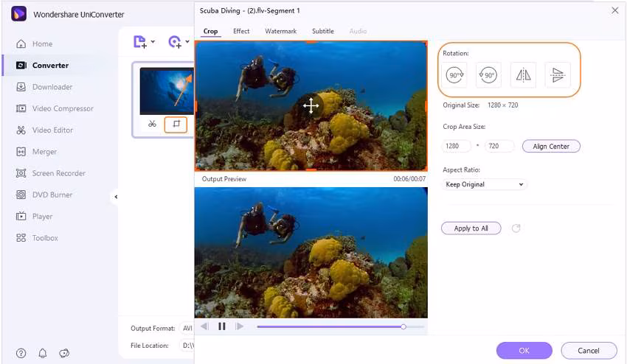Pause the preview playback
The width and height of the screenshot is (627, 364).
pyautogui.click(x=222, y=326)
